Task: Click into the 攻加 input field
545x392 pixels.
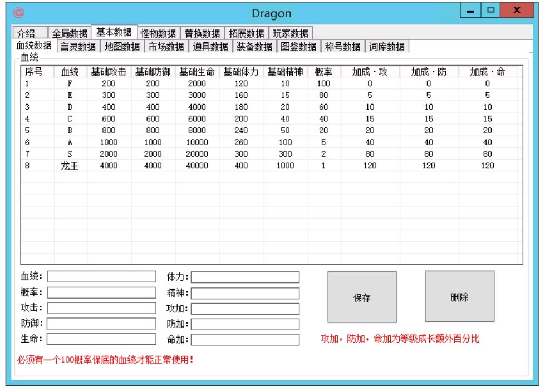Action: point(245,309)
